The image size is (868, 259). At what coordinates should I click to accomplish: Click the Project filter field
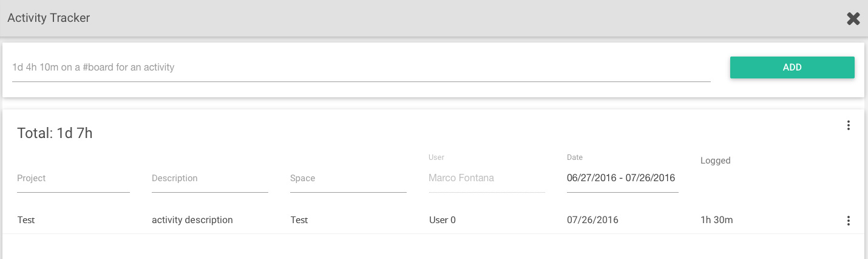click(x=73, y=179)
